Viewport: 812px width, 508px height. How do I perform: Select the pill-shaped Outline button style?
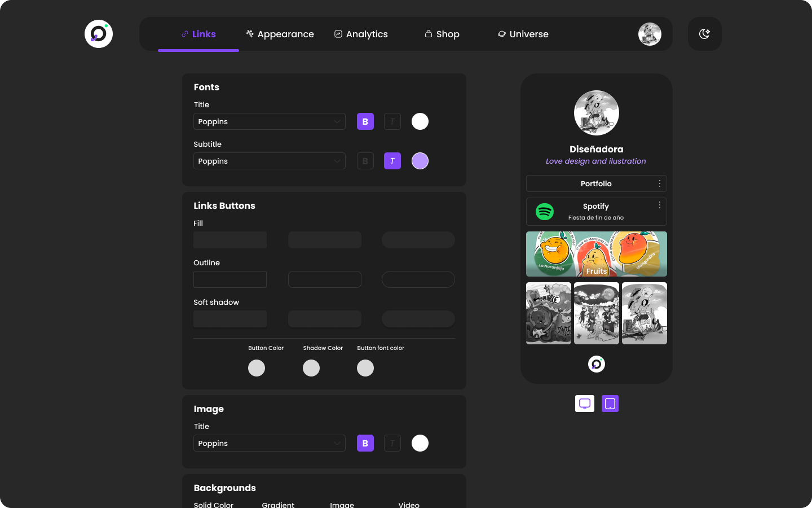(x=418, y=279)
